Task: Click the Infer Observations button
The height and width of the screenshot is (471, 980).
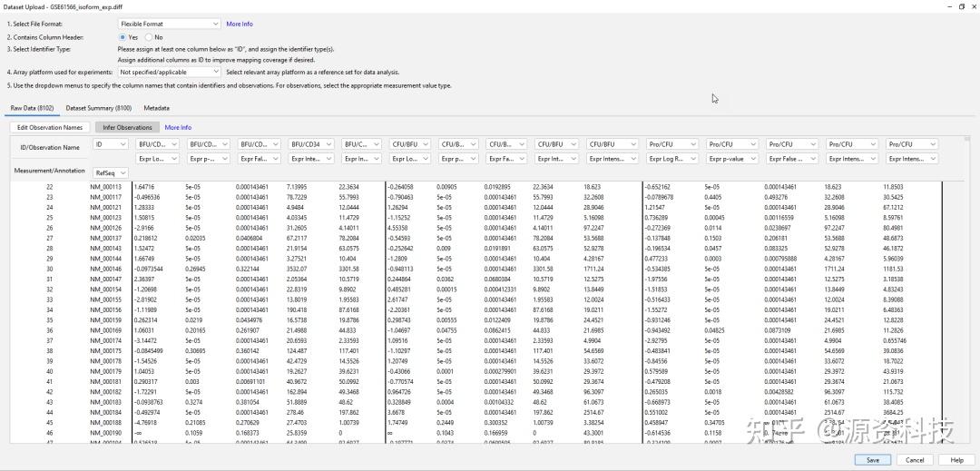Action: tap(128, 127)
